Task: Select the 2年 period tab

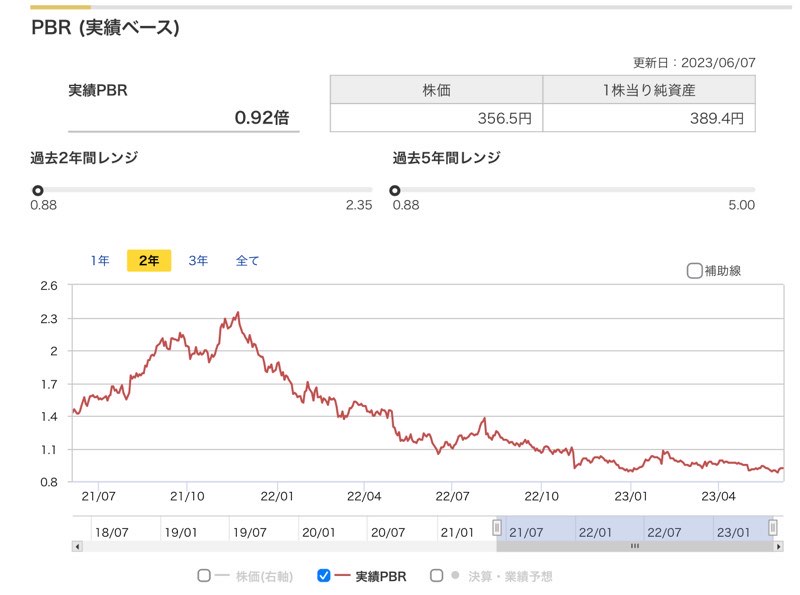Action: coord(149,261)
